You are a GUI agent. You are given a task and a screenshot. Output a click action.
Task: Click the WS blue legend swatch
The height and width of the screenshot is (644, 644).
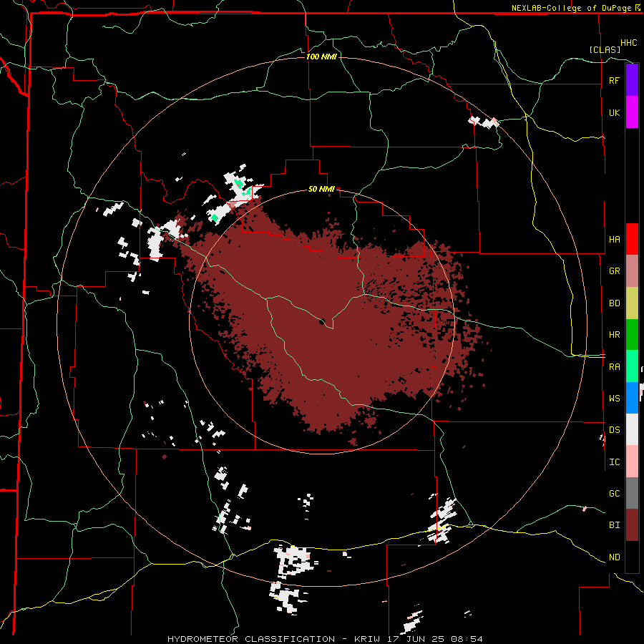click(x=632, y=398)
